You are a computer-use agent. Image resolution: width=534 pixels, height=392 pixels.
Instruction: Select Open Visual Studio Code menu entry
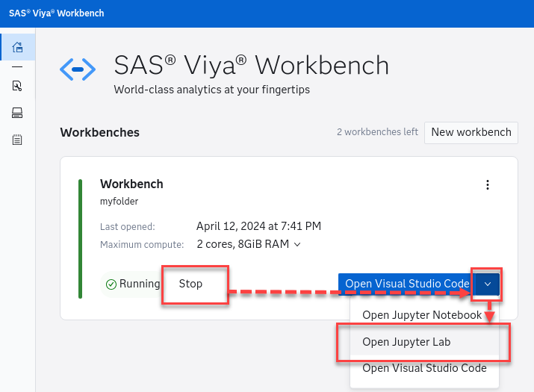point(424,368)
